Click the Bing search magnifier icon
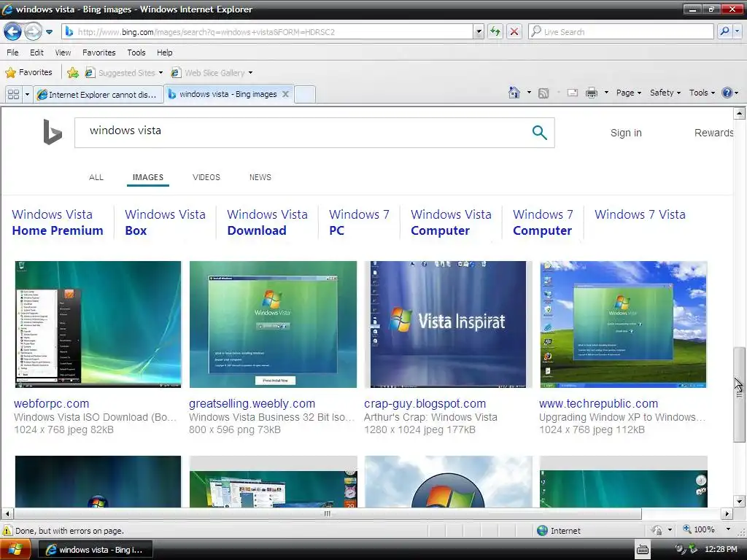 point(539,133)
